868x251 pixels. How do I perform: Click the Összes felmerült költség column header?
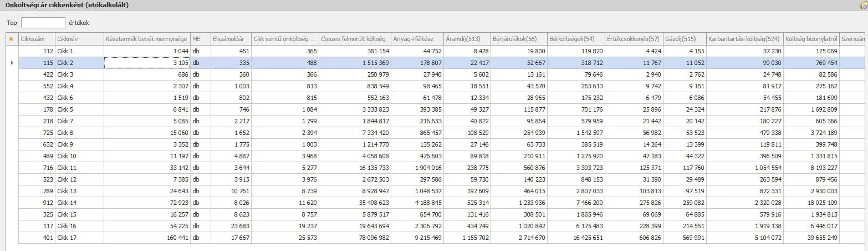[x=355, y=39]
